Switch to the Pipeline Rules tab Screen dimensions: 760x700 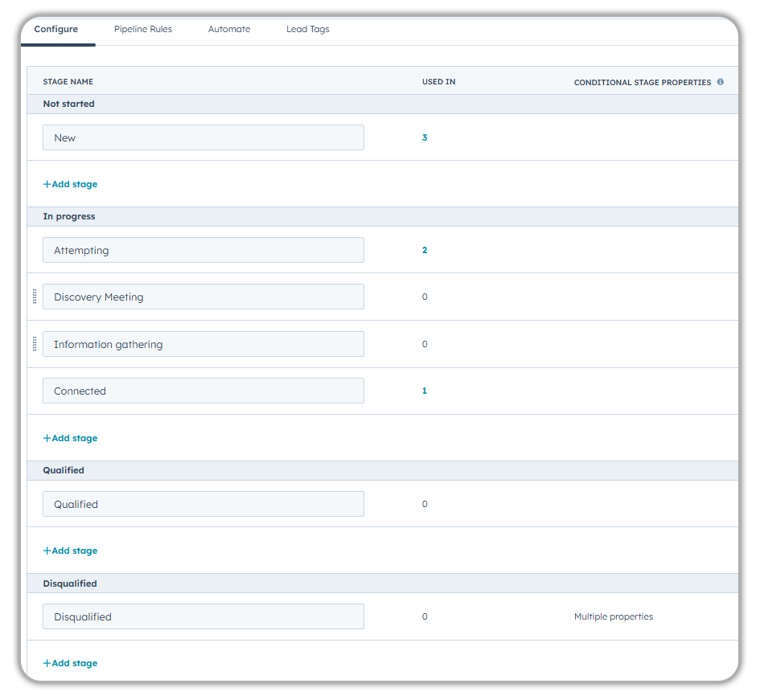(143, 29)
